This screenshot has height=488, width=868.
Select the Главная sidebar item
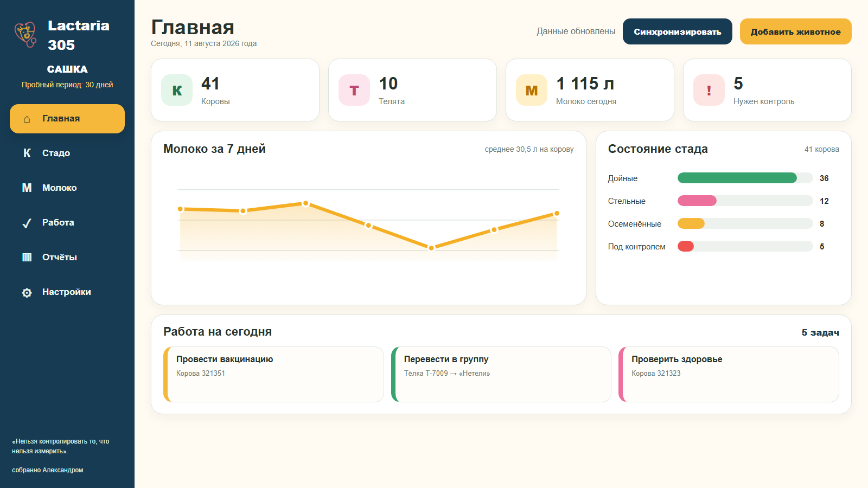(67, 119)
